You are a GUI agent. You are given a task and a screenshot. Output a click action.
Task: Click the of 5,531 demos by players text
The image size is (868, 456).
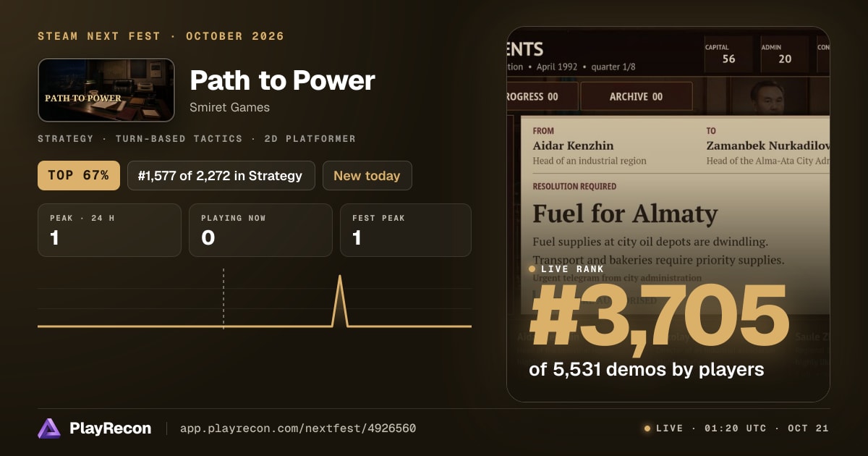click(647, 369)
